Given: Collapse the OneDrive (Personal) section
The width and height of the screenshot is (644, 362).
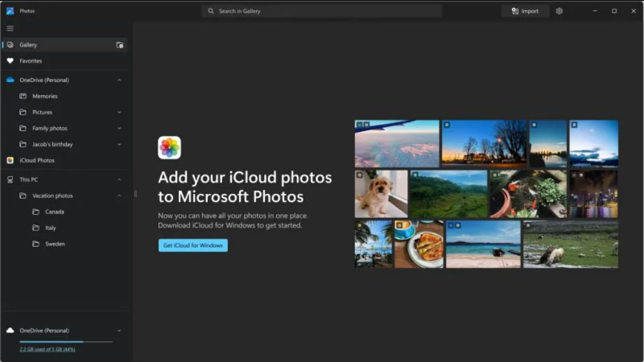Looking at the screenshot, I should [x=119, y=80].
